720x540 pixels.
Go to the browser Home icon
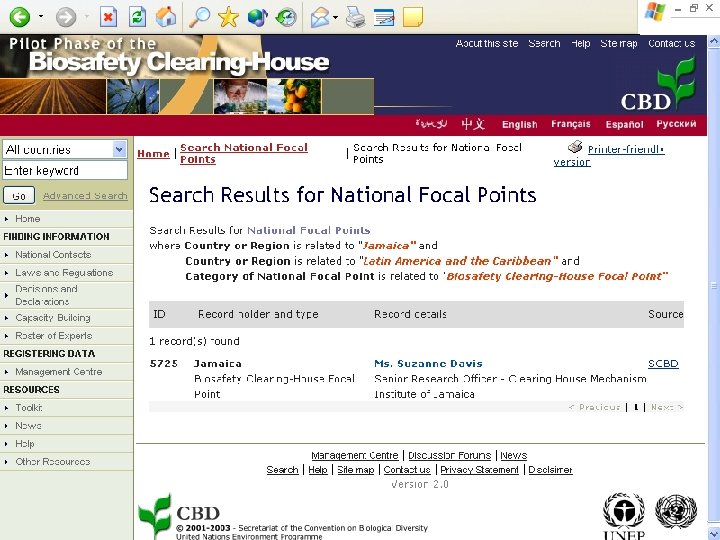166,17
